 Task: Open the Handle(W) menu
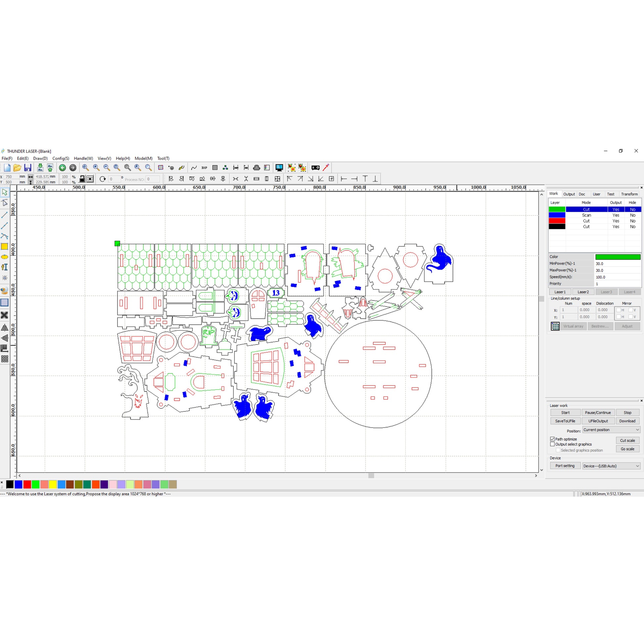coord(83,158)
